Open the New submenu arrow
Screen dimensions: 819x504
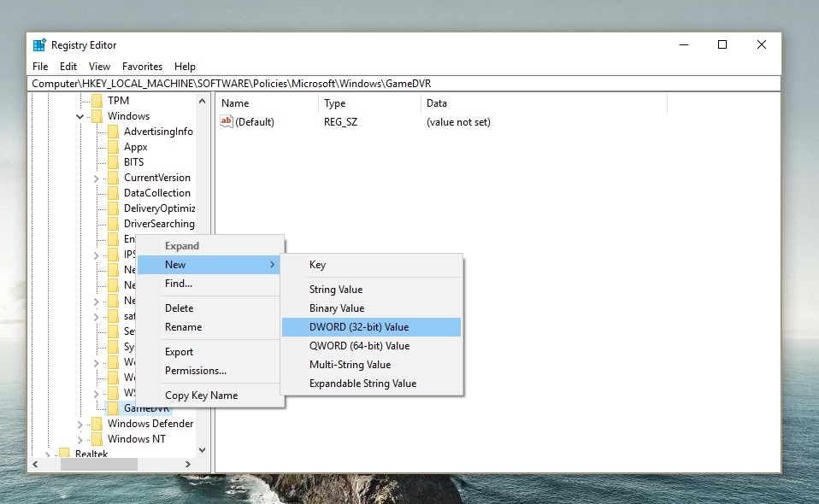point(272,265)
